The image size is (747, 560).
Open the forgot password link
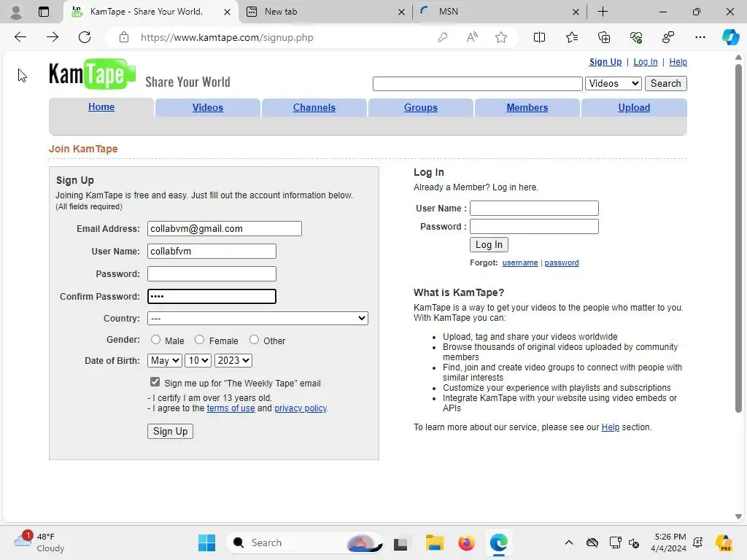click(x=562, y=262)
